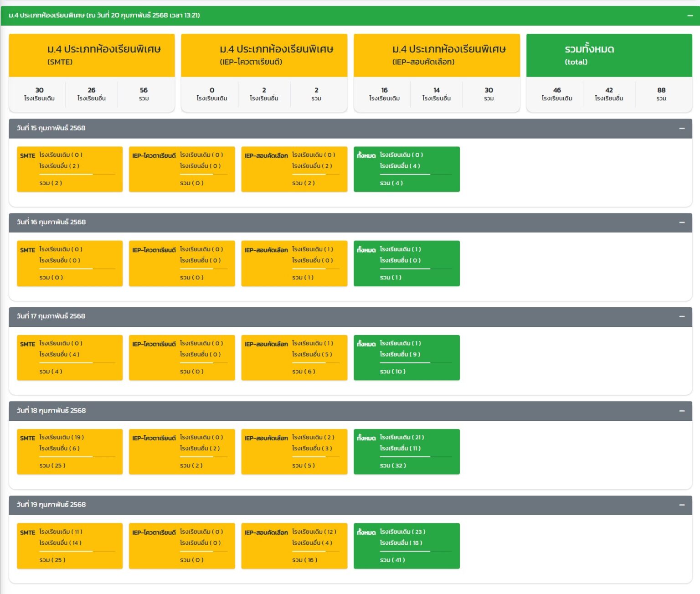The image size is (700, 594).
Task: Select the SMTE card showing รวม 25 on 18 กุมภาพันธ์
Action: point(70,452)
